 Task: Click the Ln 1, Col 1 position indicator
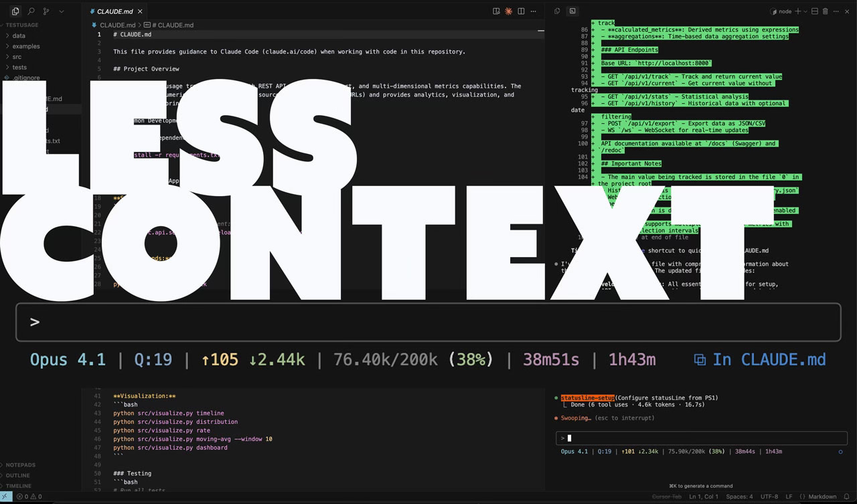[704, 497]
